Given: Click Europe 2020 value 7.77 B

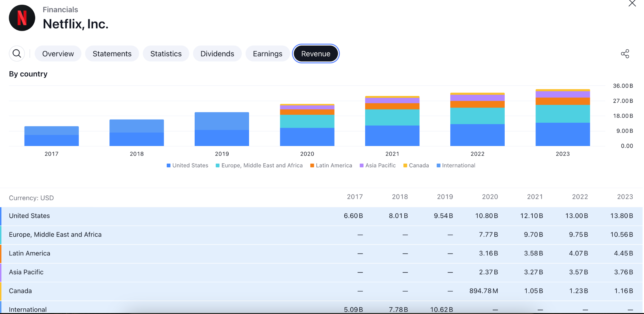Looking at the screenshot, I should 489,235.
